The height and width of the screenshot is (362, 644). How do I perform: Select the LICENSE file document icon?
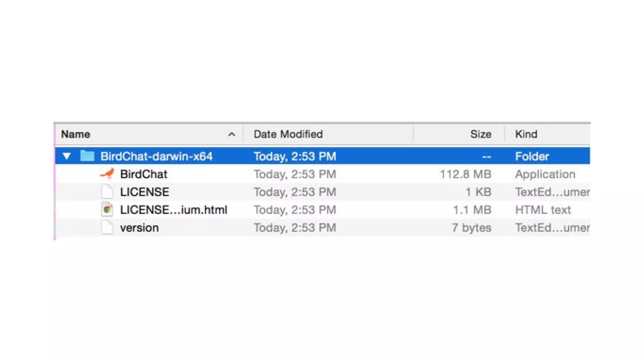(107, 192)
